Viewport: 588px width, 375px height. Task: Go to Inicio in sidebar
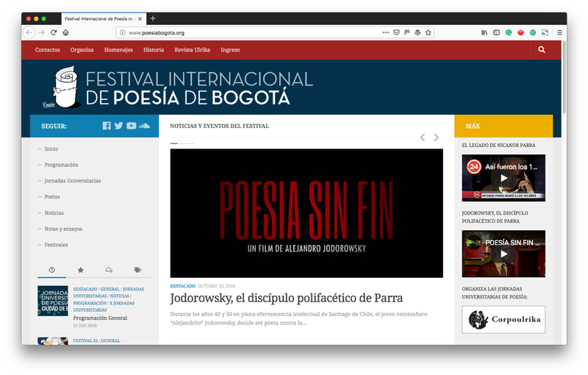(x=51, y=149)
